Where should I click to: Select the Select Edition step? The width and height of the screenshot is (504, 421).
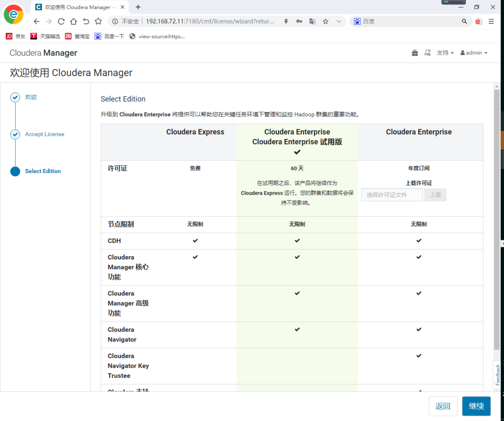click(x=43, y=171)
